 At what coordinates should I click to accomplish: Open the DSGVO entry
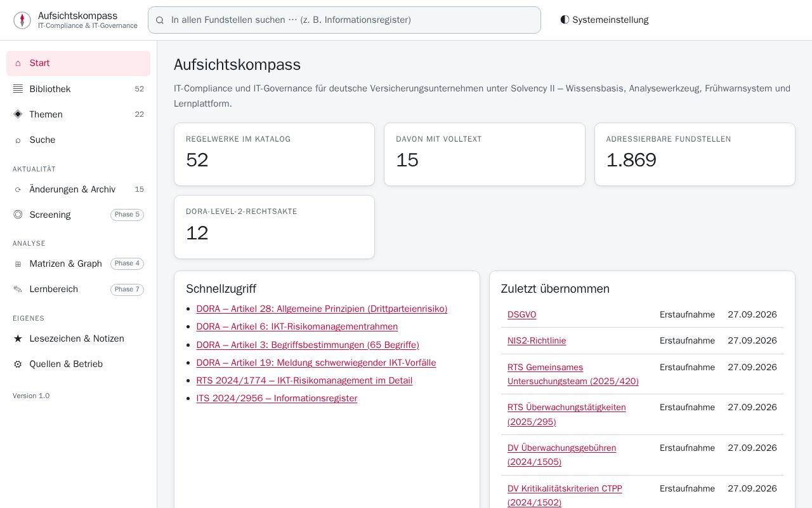(x=521, y=314)
